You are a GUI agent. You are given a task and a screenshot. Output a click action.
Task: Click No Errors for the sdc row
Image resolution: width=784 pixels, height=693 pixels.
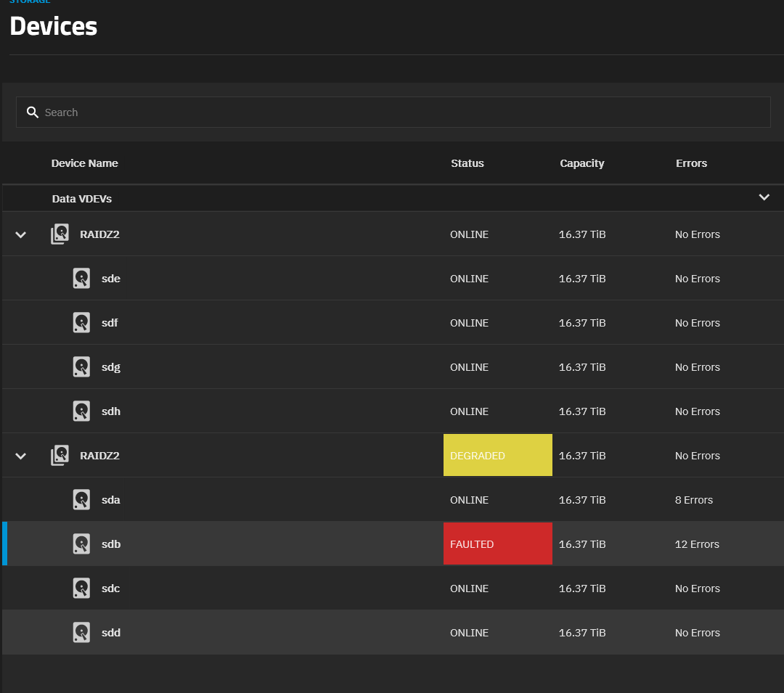tap(697, 589)
